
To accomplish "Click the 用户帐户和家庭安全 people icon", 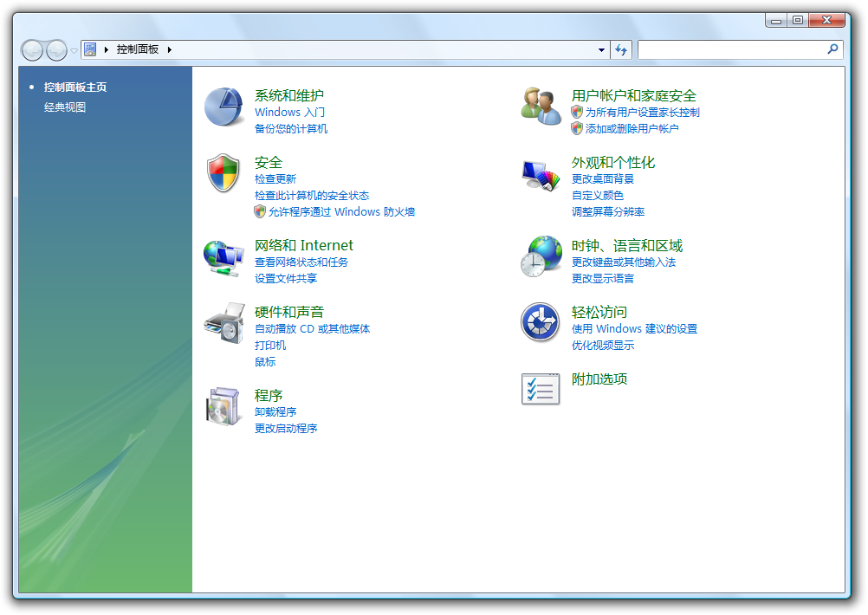I will [x=541, y=106].
